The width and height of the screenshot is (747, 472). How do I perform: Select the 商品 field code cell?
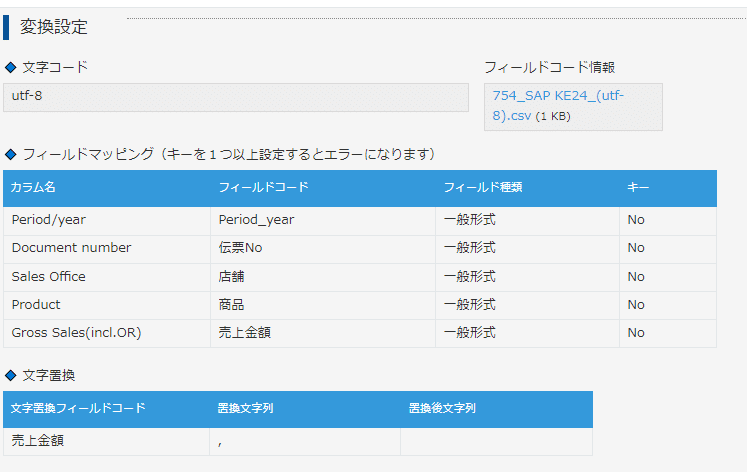tap(323, 305)
